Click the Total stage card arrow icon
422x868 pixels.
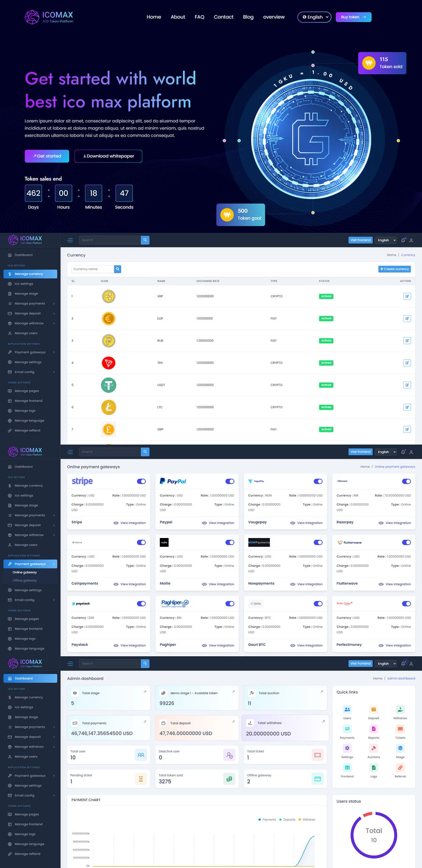click(x=144, y=692)
